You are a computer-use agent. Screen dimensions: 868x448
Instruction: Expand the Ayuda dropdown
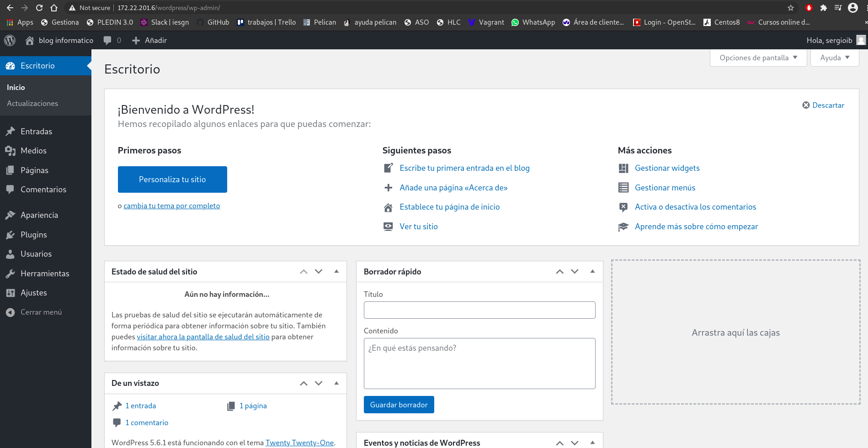pyautogui.click(x=834, y=58)
